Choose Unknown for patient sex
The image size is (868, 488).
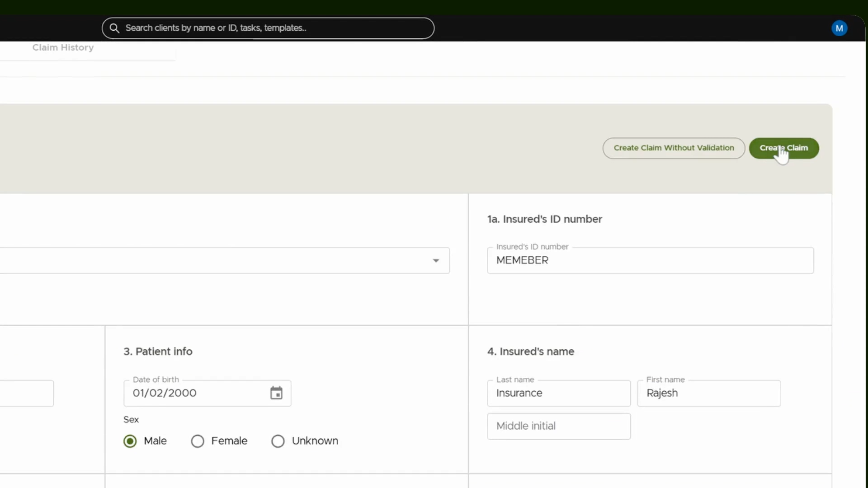(278, 441)
